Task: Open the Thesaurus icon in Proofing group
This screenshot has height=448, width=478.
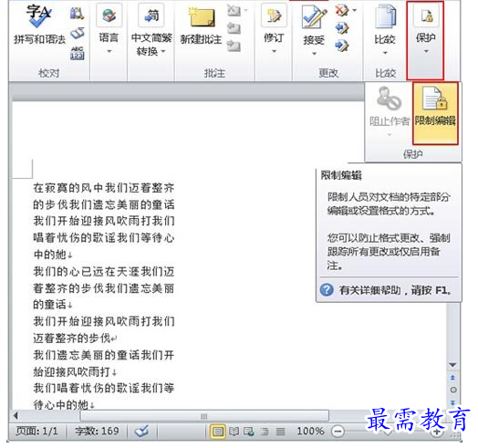Action: click(78, 34)
